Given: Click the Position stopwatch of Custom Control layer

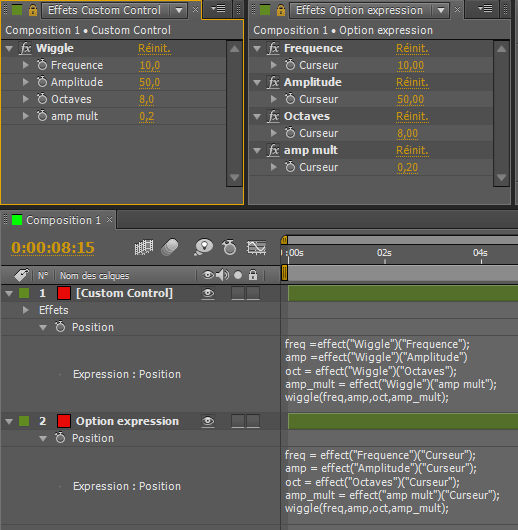Looking at the screenshot, I should tap(60, 327).
